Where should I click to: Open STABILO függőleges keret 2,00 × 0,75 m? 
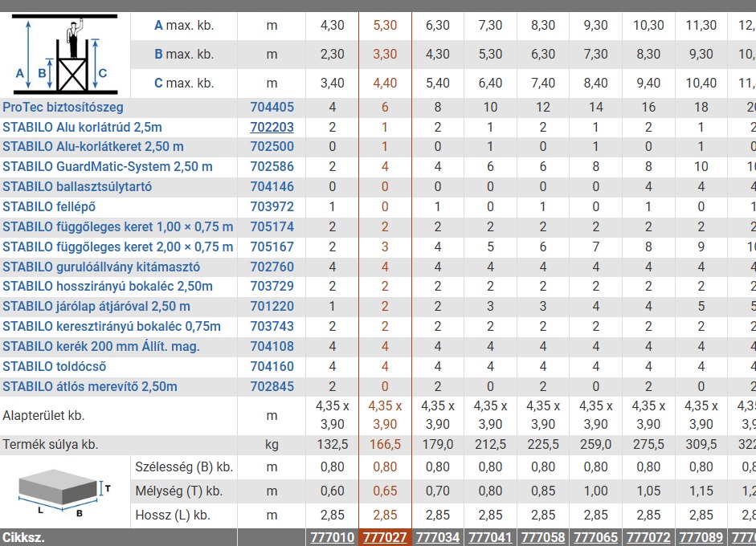117,247
